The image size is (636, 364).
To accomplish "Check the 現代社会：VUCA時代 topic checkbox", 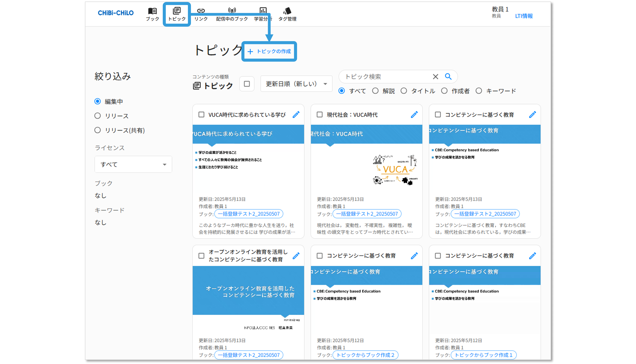I will pyautogui.click(x=319, y=115).
